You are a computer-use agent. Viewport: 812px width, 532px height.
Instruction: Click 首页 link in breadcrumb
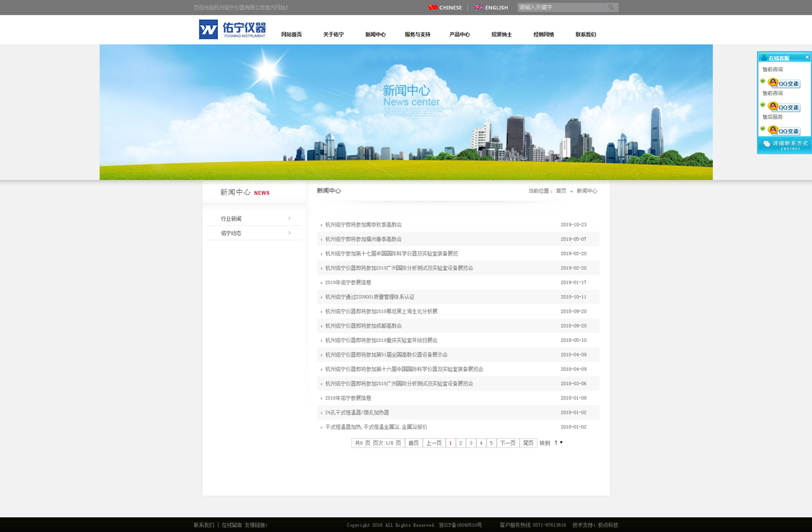tap(561, 191)
